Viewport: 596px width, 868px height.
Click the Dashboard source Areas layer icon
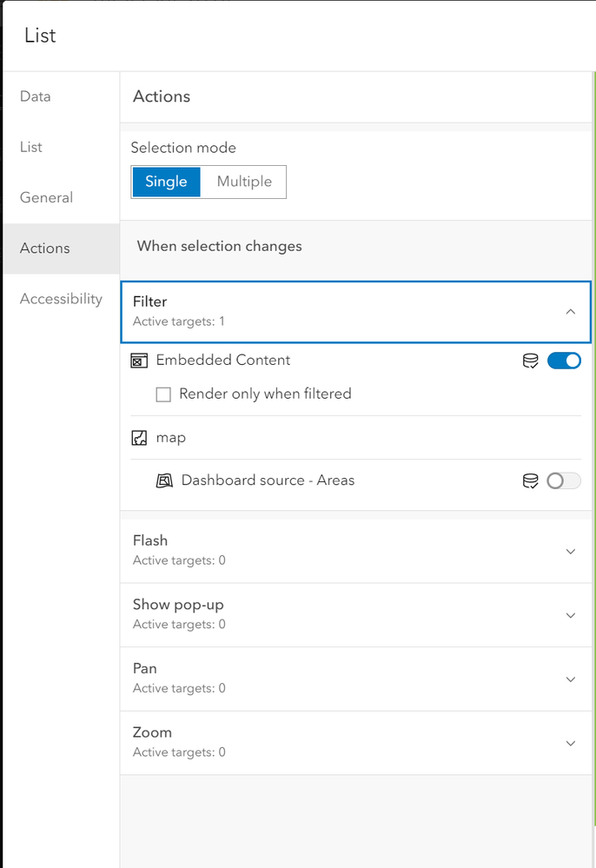pyautogui.click(x=165, y=480)
